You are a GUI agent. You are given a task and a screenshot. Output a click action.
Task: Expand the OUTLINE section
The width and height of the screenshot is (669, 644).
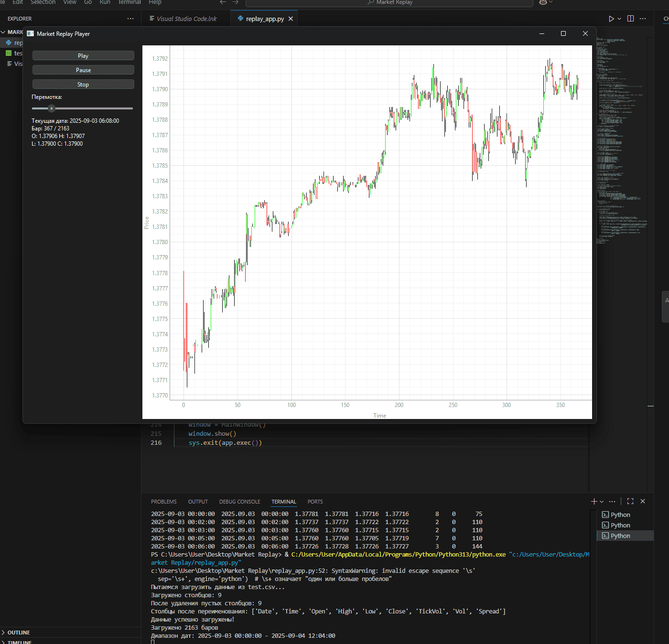click(x=18, y=633)
